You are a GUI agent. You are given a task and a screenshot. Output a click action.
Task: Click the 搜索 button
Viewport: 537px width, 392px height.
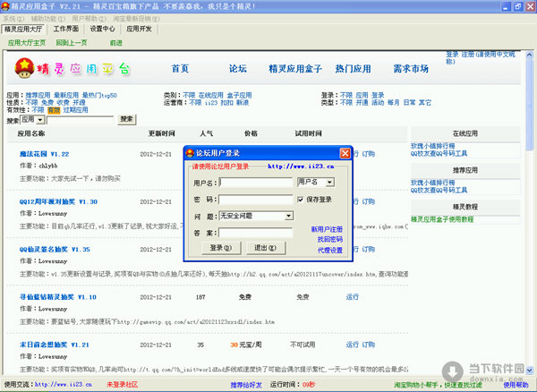point(127,119)
